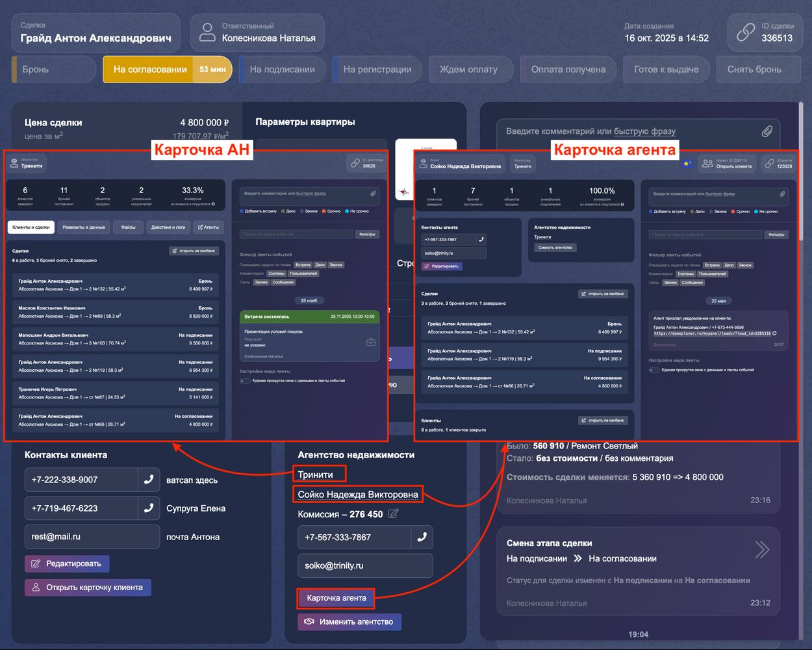The height and width of the screenshot is (650, 812).
Task: Open the Карточка агента button
Action: 336,598
